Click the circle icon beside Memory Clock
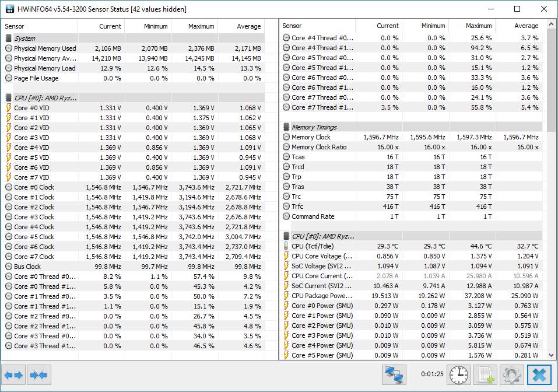The height and width of the screenshot is (392, 558). click(x=286, y=136)
